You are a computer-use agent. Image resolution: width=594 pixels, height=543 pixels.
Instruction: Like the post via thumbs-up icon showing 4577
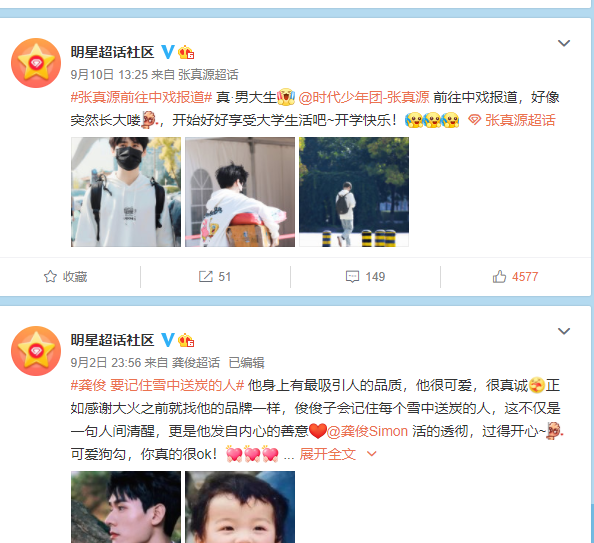point(499,277)
